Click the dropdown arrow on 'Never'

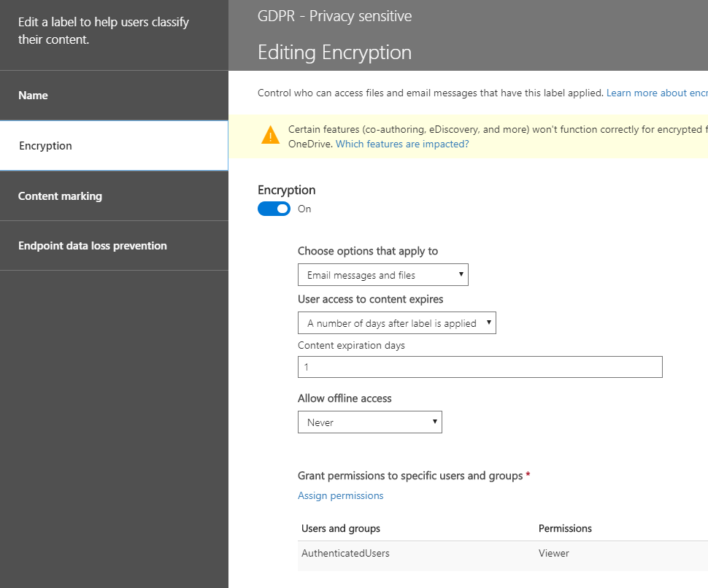tap(434, 422)
